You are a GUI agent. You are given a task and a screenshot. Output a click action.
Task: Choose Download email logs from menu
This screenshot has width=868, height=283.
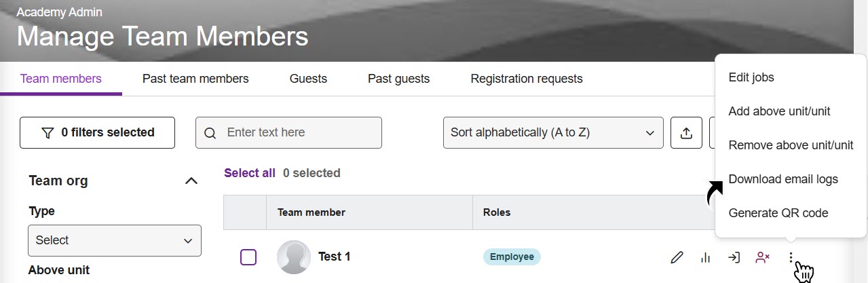tap(783, 179)
